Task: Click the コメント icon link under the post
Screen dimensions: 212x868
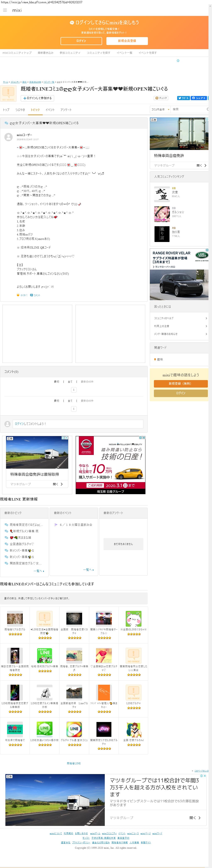Action: click(35, 295)
